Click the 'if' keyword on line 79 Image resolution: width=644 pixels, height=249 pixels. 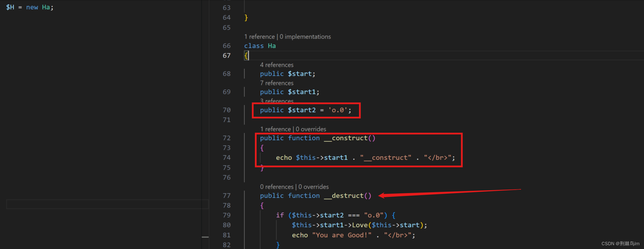280,215
